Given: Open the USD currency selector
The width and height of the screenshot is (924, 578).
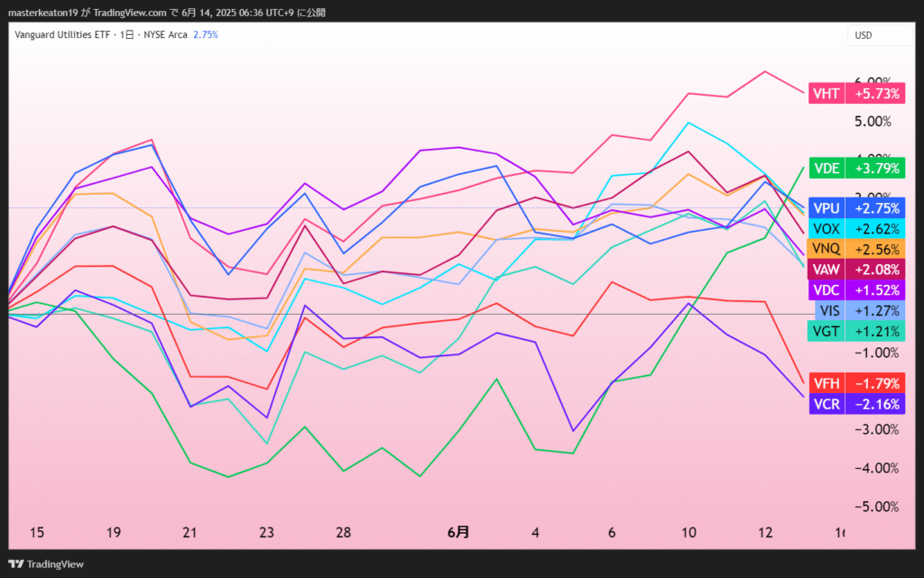Looking at the screenshot, I should (x=879, y=35).
